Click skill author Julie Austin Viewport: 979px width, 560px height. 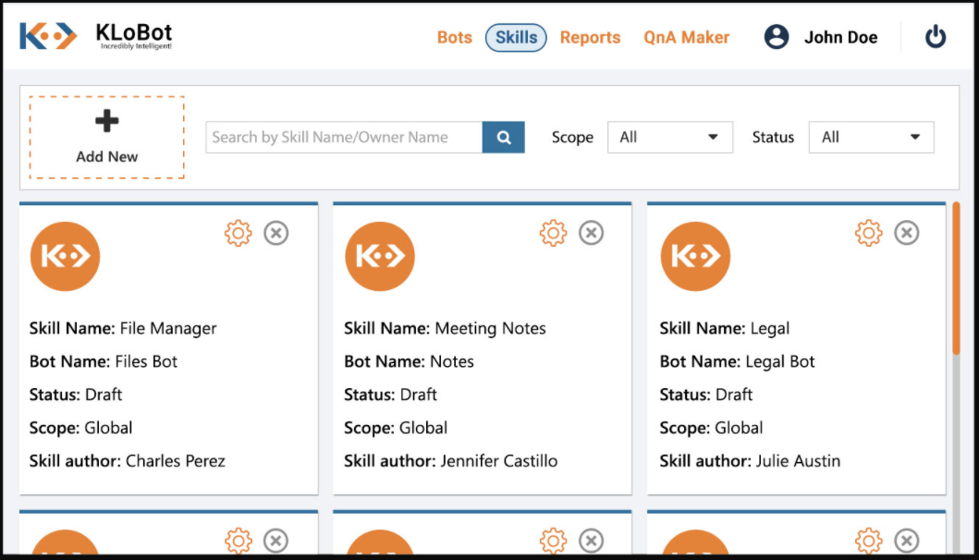pyautogui.click(x=798, y=461)
